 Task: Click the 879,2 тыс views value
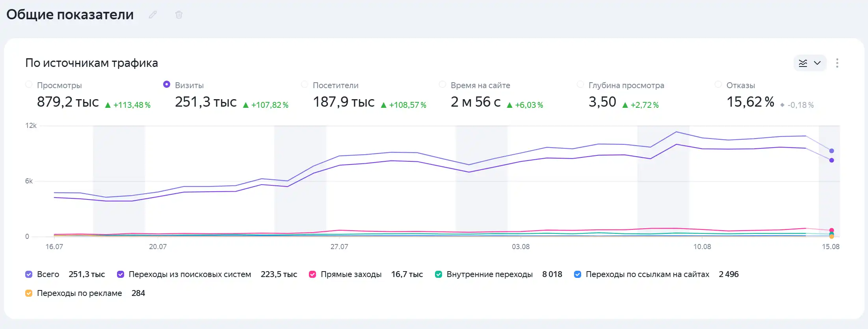coord(68,102)
